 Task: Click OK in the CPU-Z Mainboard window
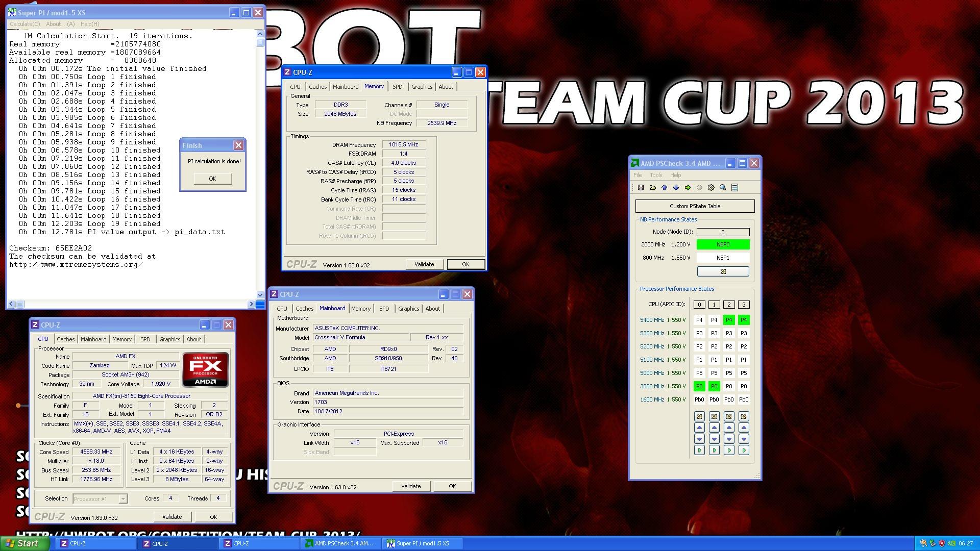tap(452, 486)
